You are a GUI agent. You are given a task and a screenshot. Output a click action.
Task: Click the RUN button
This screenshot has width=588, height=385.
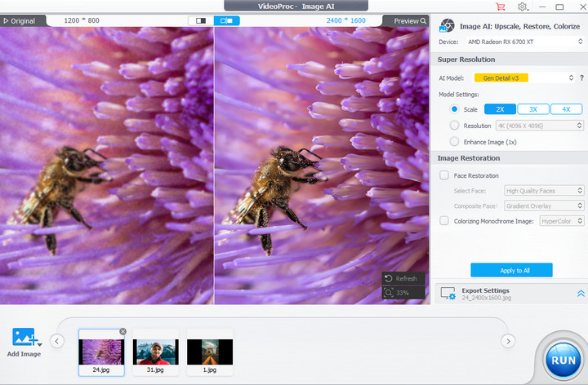tap(563, 361)
